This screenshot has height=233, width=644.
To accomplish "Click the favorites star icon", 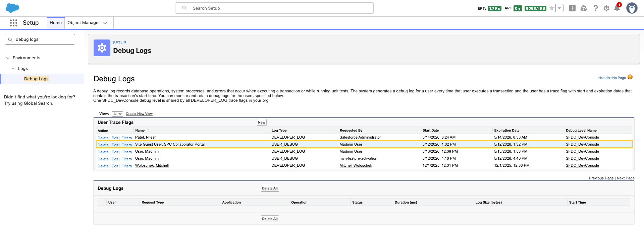I will pyautogui.click(x=551, y=8).
